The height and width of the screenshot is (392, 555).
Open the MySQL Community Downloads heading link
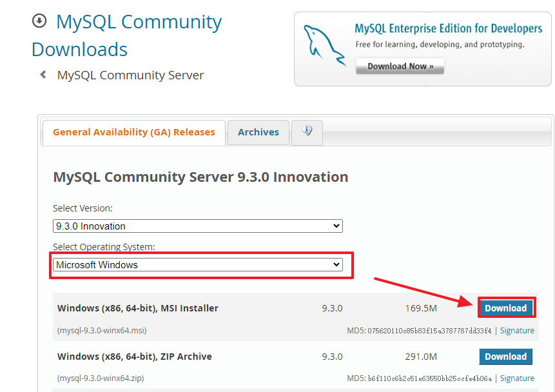(126, 35)
